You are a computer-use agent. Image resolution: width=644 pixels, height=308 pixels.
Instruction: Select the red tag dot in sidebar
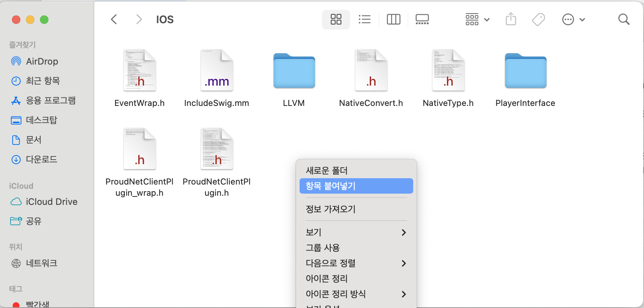[16, 304]
